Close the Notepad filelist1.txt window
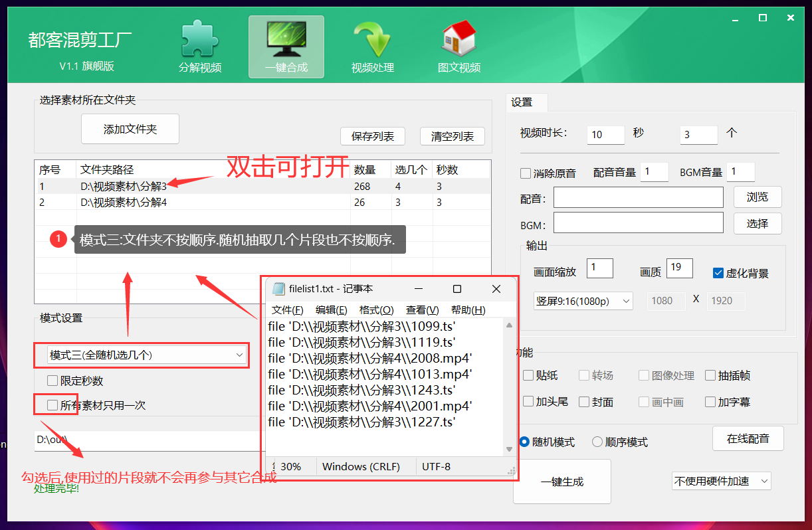This screenshot has width=812, height=530. pyautogui.click(x=496, y=289)
